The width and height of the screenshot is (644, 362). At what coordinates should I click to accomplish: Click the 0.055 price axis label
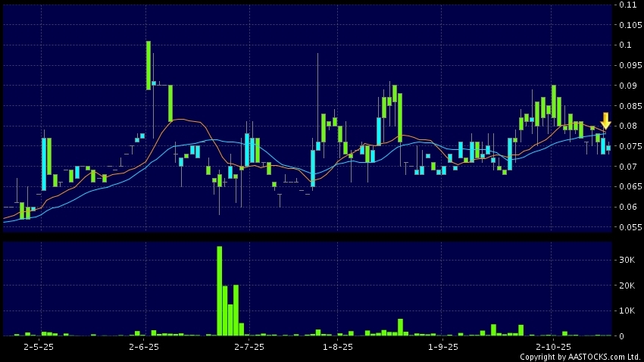[x=627, y=227]
